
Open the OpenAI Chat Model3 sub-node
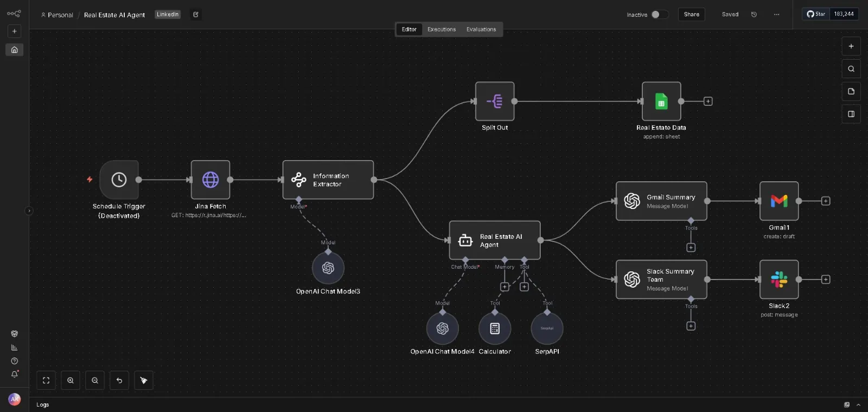[328, 268]
